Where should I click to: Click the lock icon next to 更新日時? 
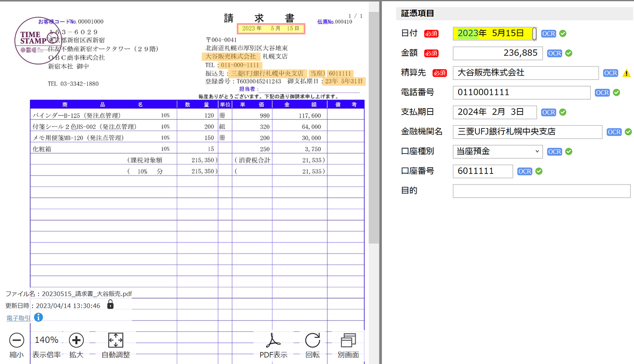(x=110, y=304)
